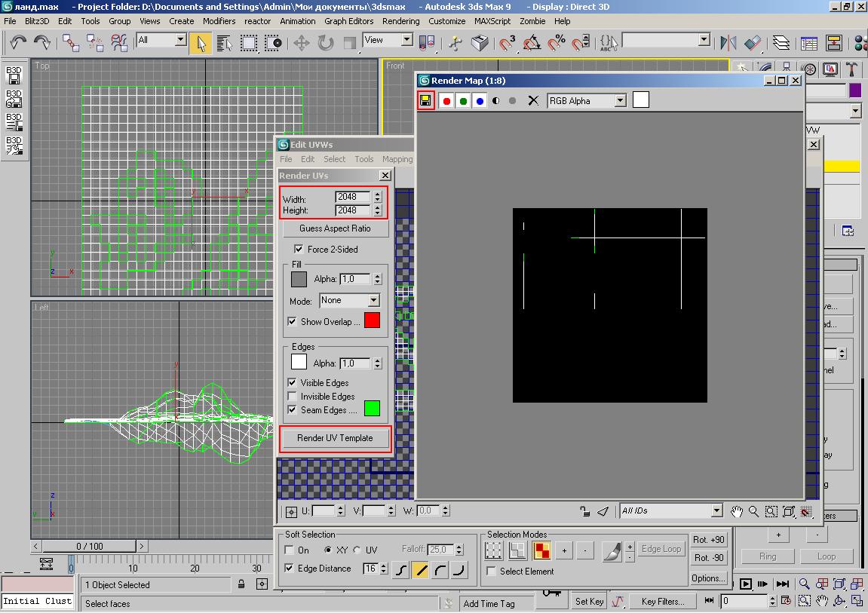Click the Clear image X icon
The width and height of the screenshot is (868, 613).
point(533,100)
